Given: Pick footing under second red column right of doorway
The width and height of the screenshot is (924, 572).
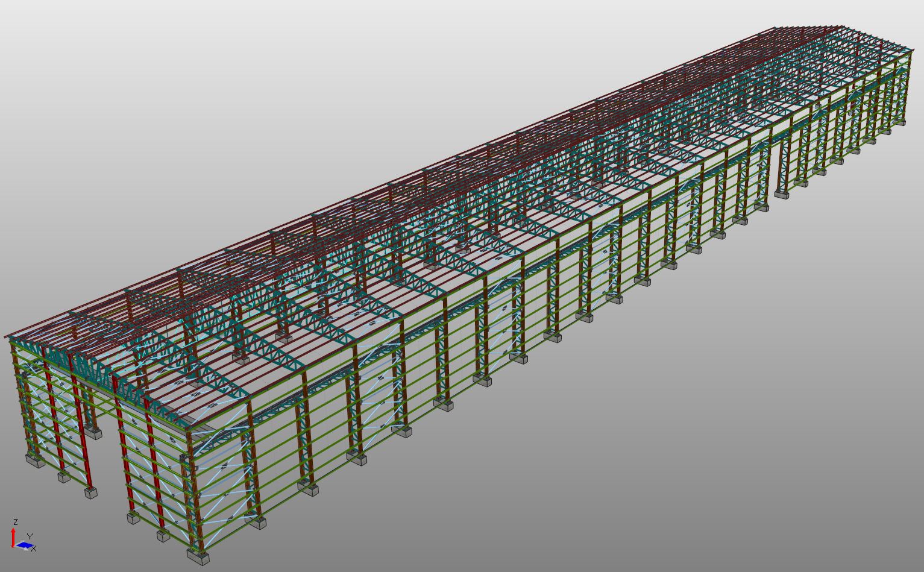Looking at the screenshot, I should (164, 535).
